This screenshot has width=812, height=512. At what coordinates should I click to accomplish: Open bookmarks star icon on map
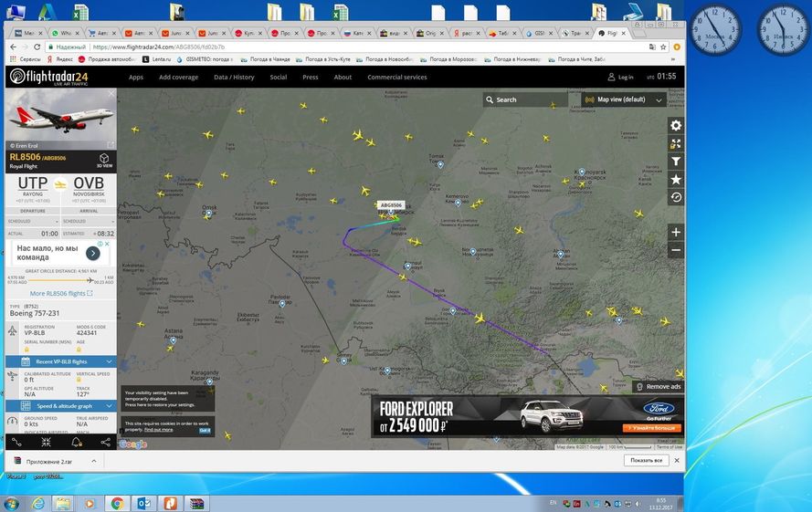point(676,179)
